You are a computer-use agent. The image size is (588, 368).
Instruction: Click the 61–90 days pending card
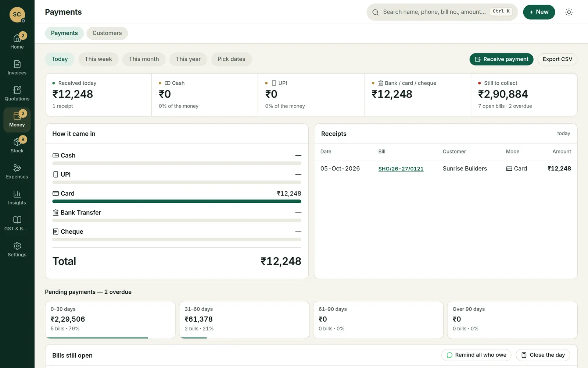click(378, 320)
